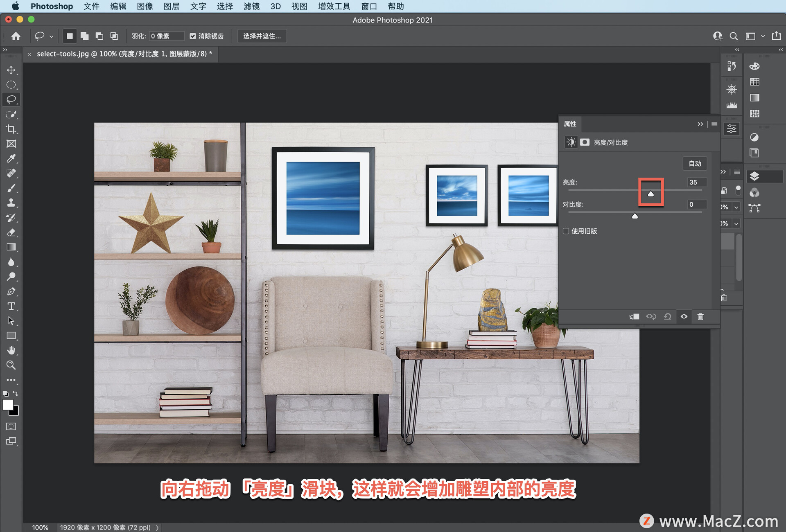Select the Move tool
786x532 pixels.
[x=11, y=70]
